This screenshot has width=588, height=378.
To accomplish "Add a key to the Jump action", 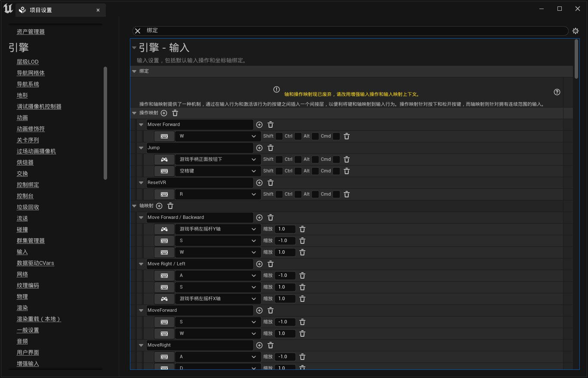I will tap(259, 148).
